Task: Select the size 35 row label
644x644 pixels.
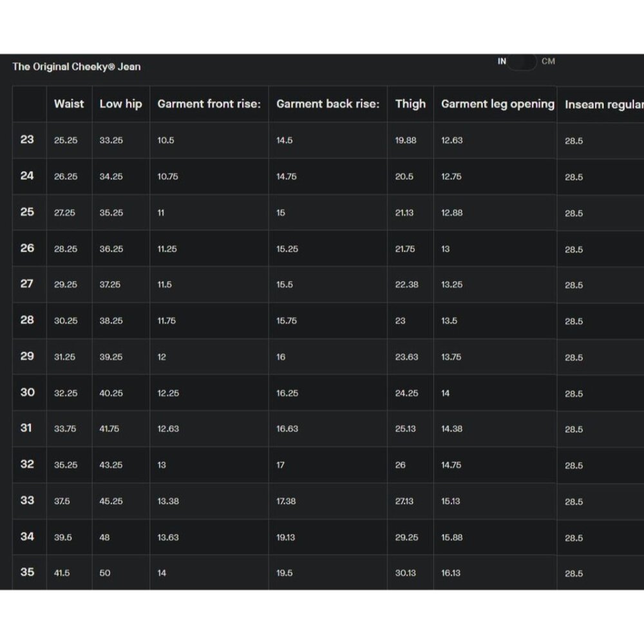Action: (x=27, y=572)
